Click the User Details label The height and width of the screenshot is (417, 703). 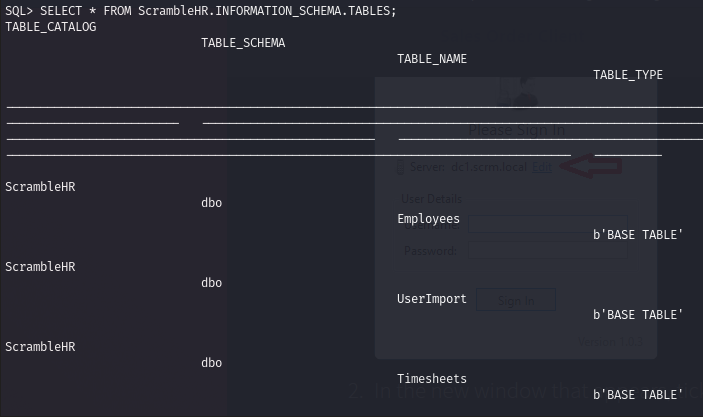pos(431,199)
